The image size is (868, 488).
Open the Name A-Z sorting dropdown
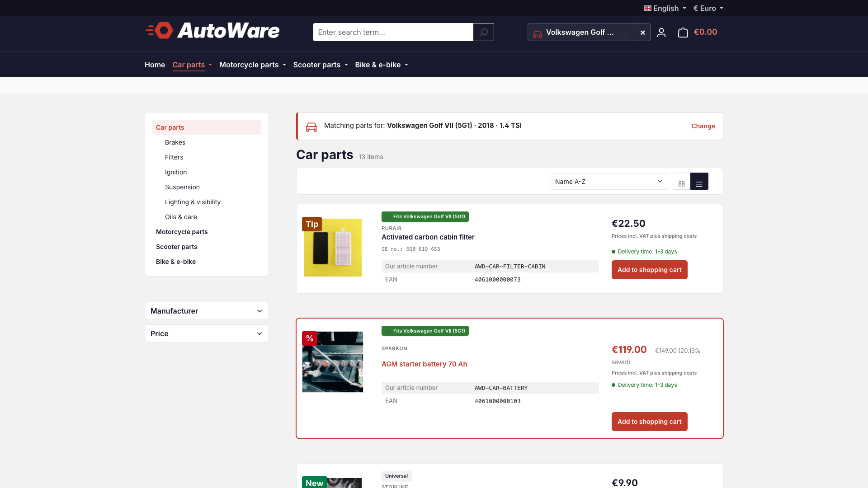click(609, 182)
